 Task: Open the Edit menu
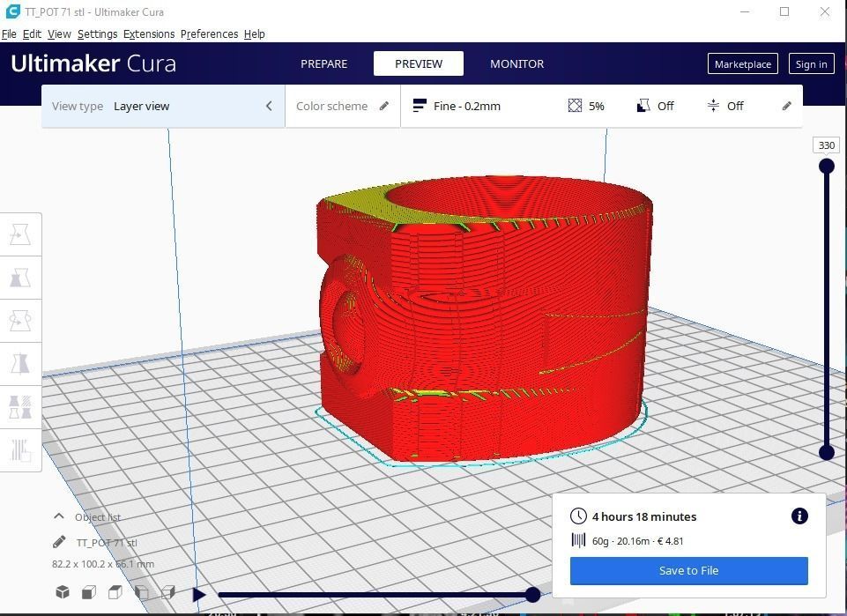[x=32, y=34]
